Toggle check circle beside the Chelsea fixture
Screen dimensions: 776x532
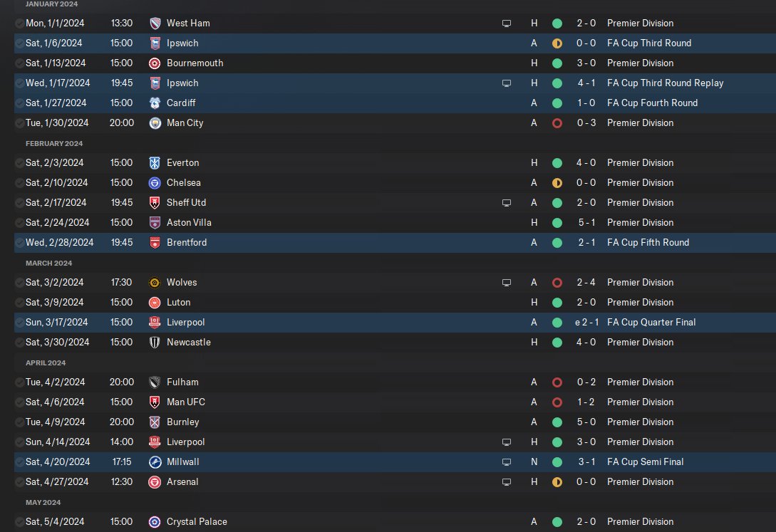tap(19, 183)
